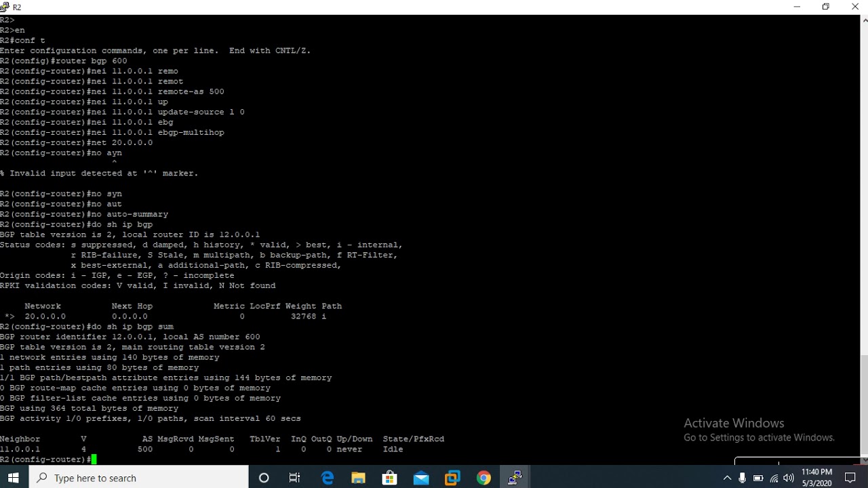Open Cortana from the taskbar

[264, 478]
